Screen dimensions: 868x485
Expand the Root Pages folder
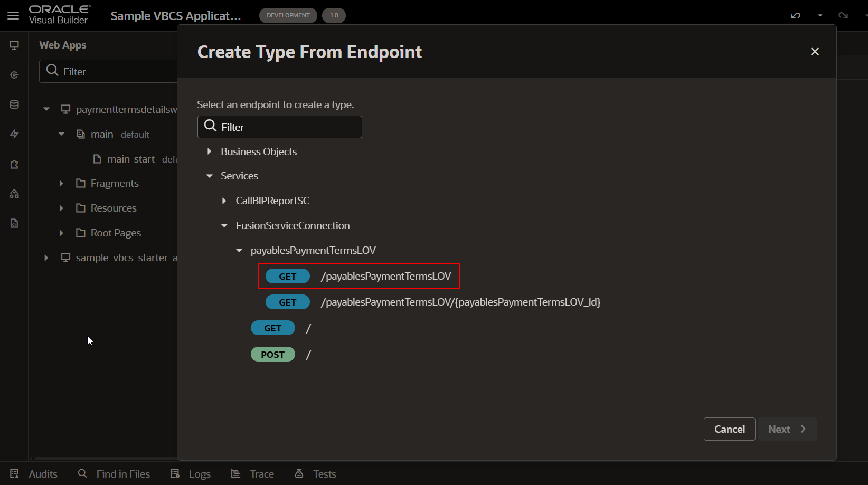[61, 233]
